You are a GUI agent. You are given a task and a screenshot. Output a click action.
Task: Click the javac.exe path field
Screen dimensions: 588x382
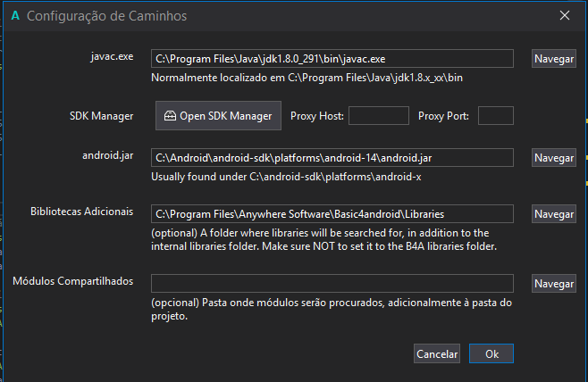point(332,59)
